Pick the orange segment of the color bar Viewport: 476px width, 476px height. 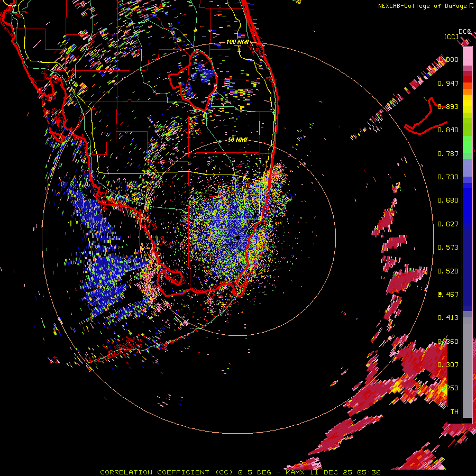click(467, 89)
